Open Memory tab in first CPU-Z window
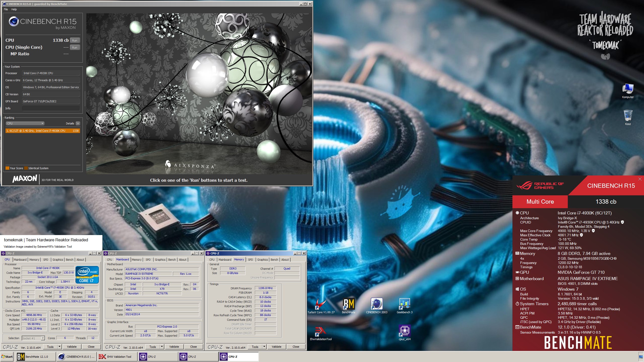 pos(34,260)
